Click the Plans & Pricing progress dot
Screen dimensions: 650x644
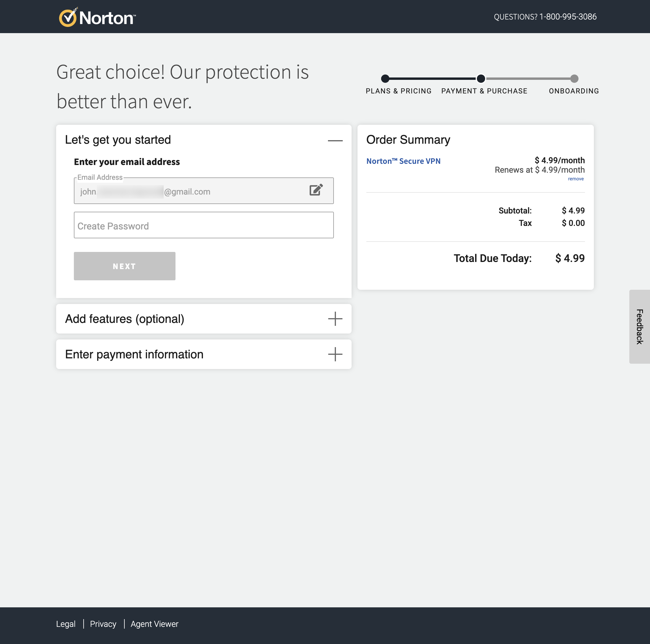coord(386,79)
